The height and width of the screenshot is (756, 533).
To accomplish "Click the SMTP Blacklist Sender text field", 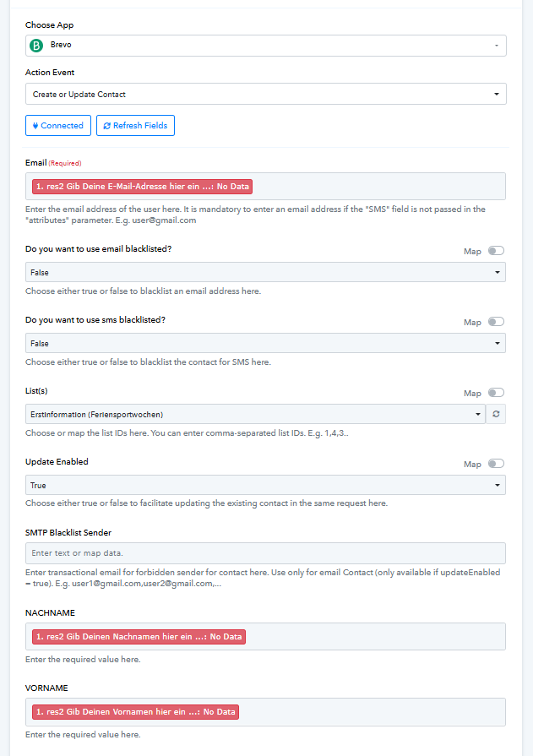I will coord(265,553).
